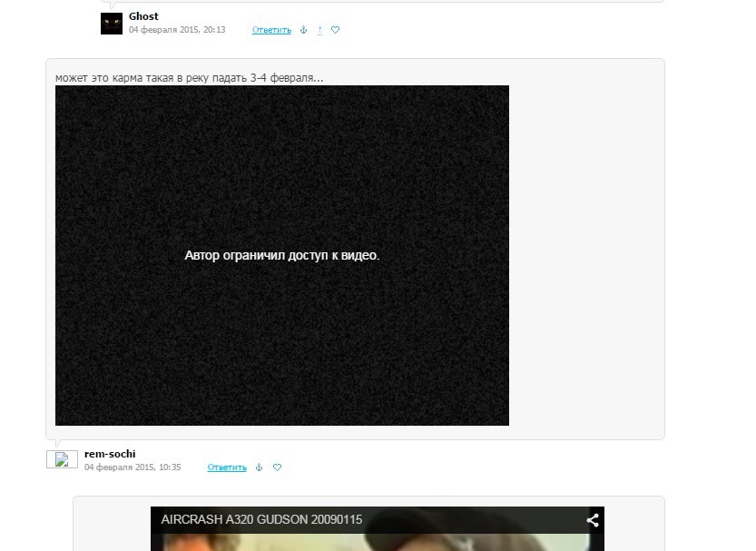Viewport: 756px width, 551px height.
Task: Click "Ответить" under rem-sochi's comment
Action: coord(227,467)
